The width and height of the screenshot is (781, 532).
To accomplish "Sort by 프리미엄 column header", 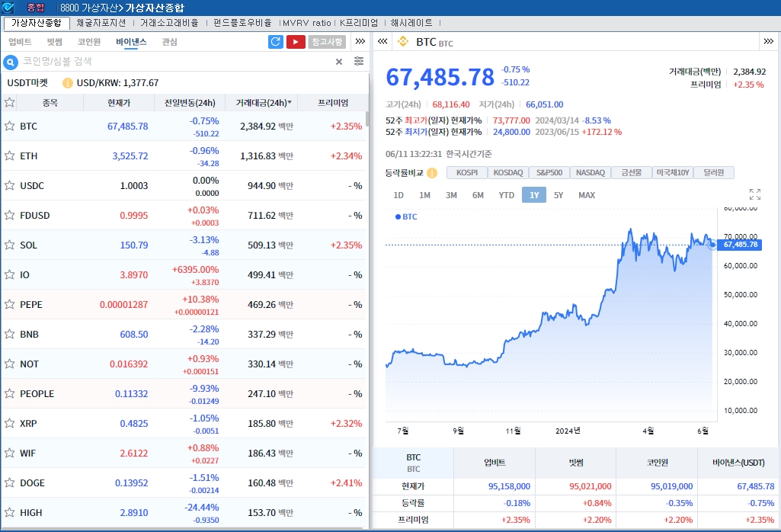I will pyautogui.click(x=333, y=103).
